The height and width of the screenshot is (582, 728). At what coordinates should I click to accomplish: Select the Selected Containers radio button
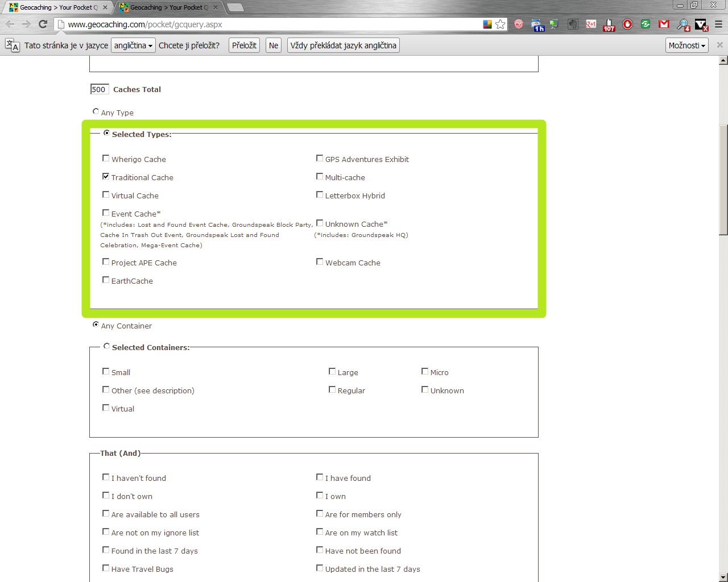tap(106, 346)
